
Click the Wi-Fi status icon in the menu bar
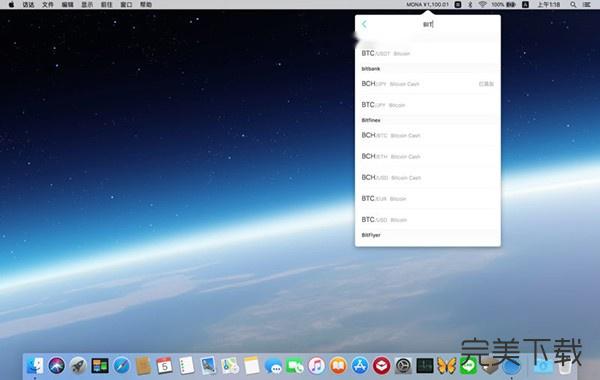(483, 5)
